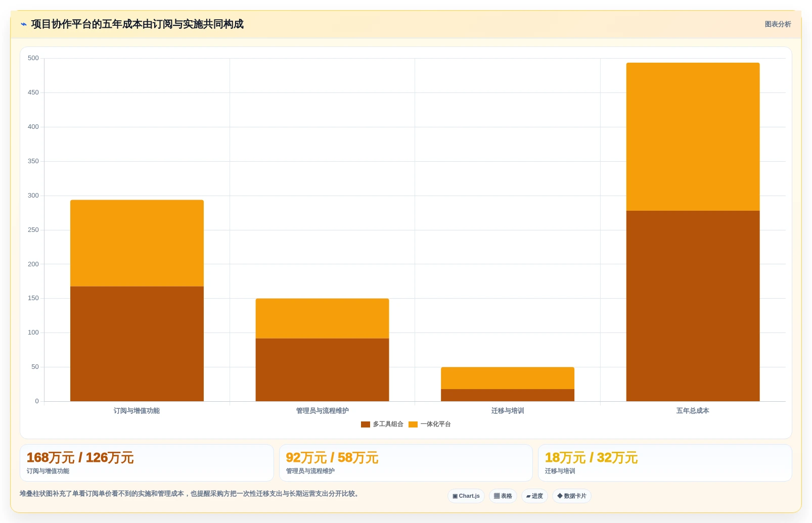Click the dark brown segment of 管理员与流程维护 bar
Screen dimensions: 812x523
tap(322, 370)
